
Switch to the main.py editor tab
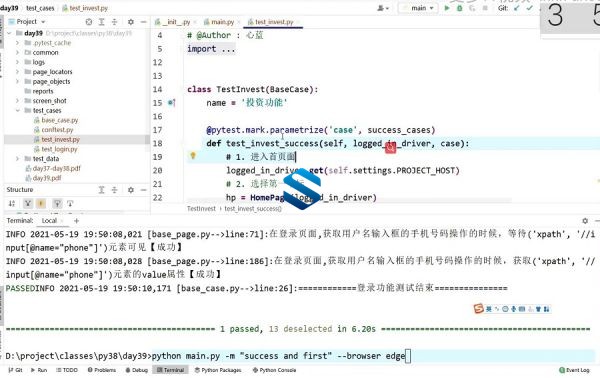click(219, 22)
